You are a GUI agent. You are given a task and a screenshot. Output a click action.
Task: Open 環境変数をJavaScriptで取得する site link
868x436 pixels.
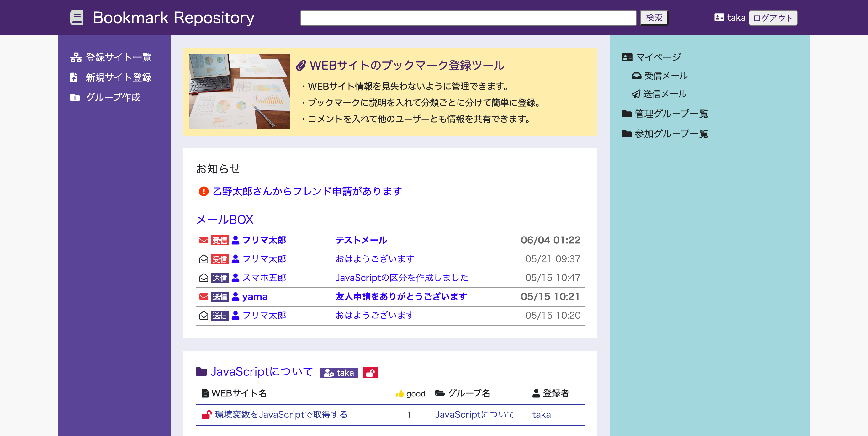[x=281, y=414]
